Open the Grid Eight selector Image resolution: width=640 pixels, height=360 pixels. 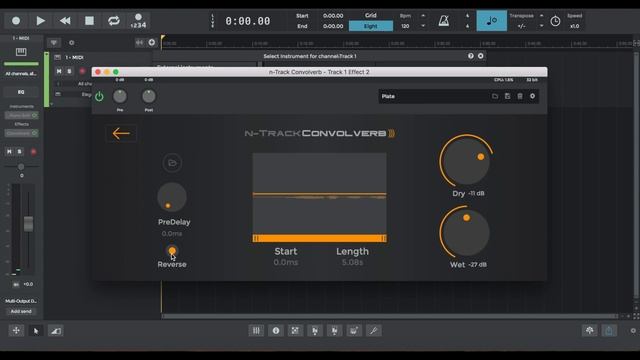[371, 26]
